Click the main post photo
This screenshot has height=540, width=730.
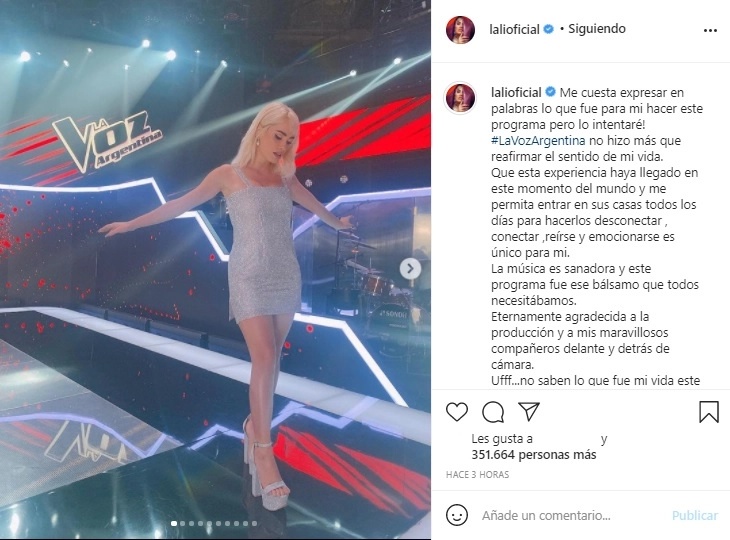(215, 270)
